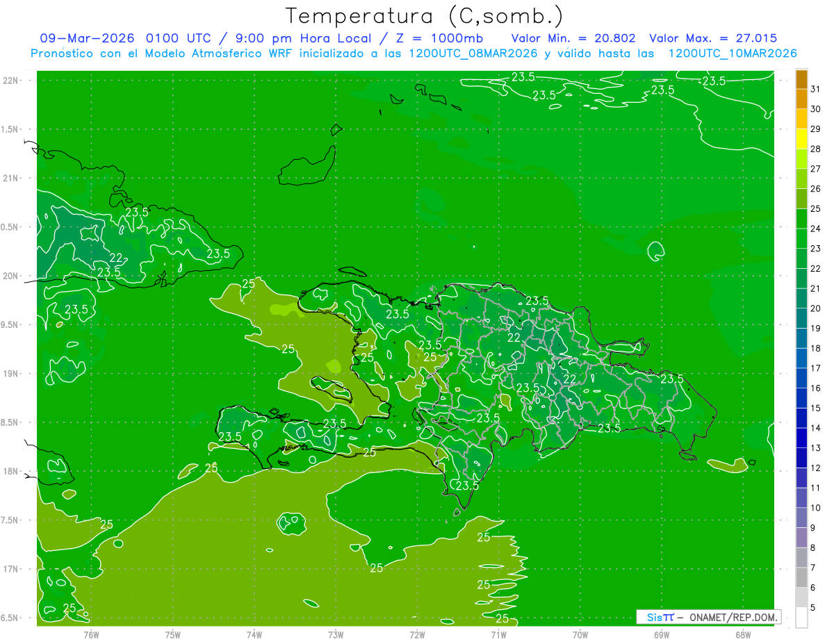Click the '18N' latitude axis label
Image resolution: width=834 pixels, height=644 pixels.
(12, 471)
